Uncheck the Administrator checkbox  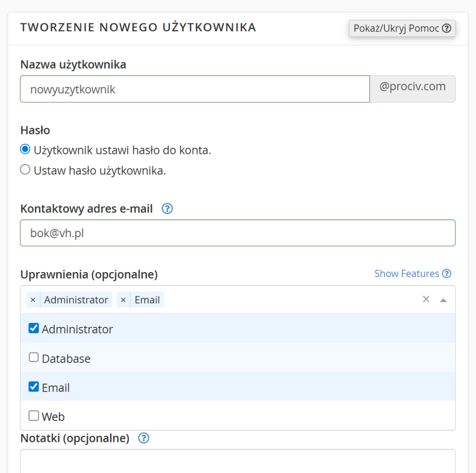coord(33,328)
